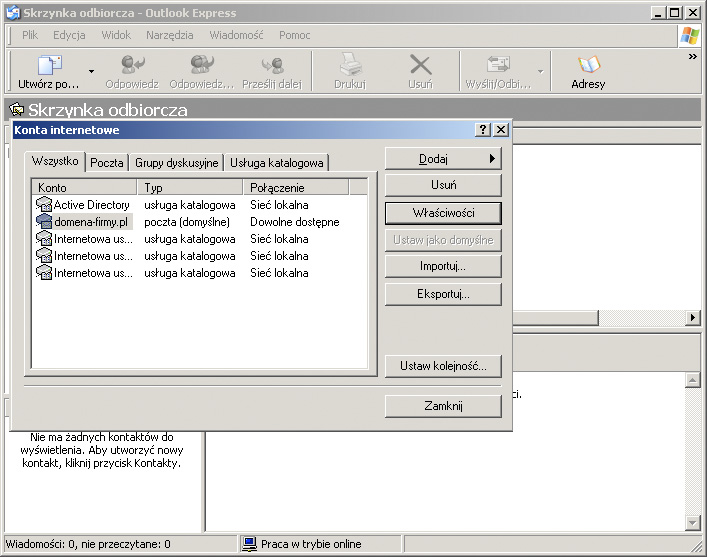
Task: Click the Outlook Express title bar icon
Action: click(x=13, y=13)
